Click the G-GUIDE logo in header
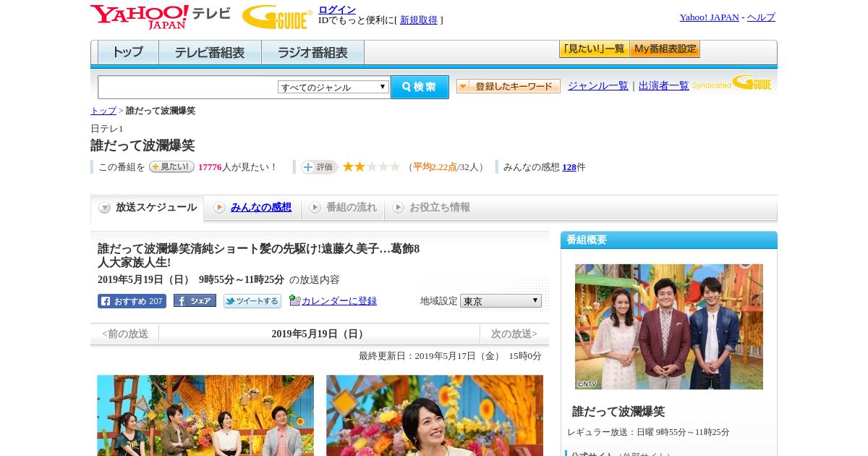Image resolution: width=868 pixels, height=456 pixels. pos(277,17)
